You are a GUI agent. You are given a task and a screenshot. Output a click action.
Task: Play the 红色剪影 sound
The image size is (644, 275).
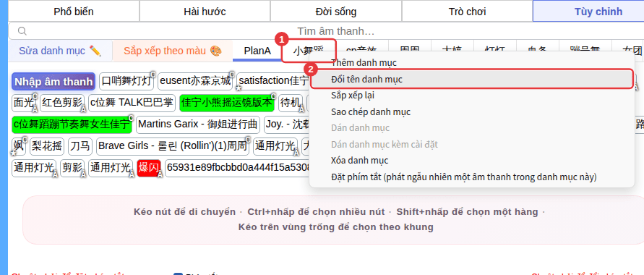pos(62,103)
